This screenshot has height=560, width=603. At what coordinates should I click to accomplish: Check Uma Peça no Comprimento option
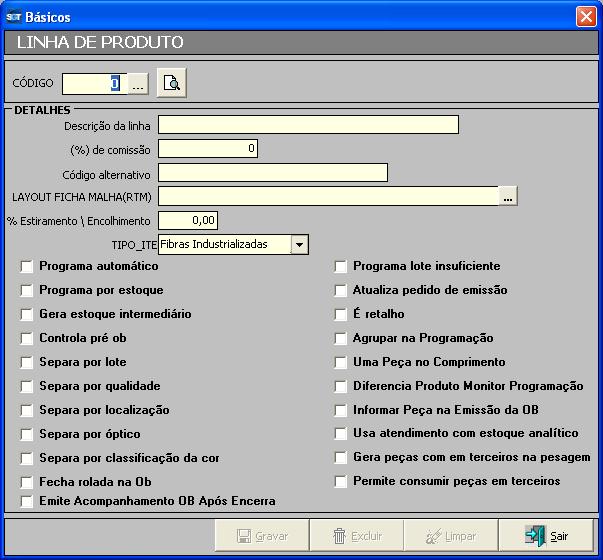[341, 363]
